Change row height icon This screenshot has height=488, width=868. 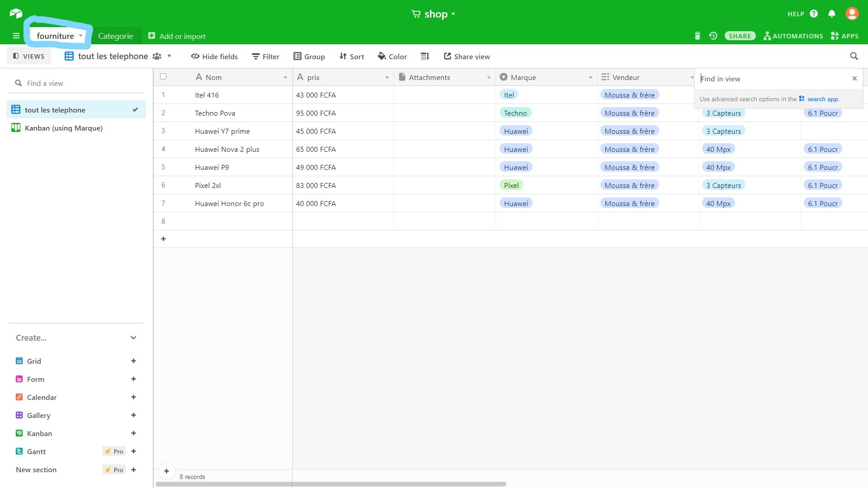pyautogui.click(x=425, y=56)
